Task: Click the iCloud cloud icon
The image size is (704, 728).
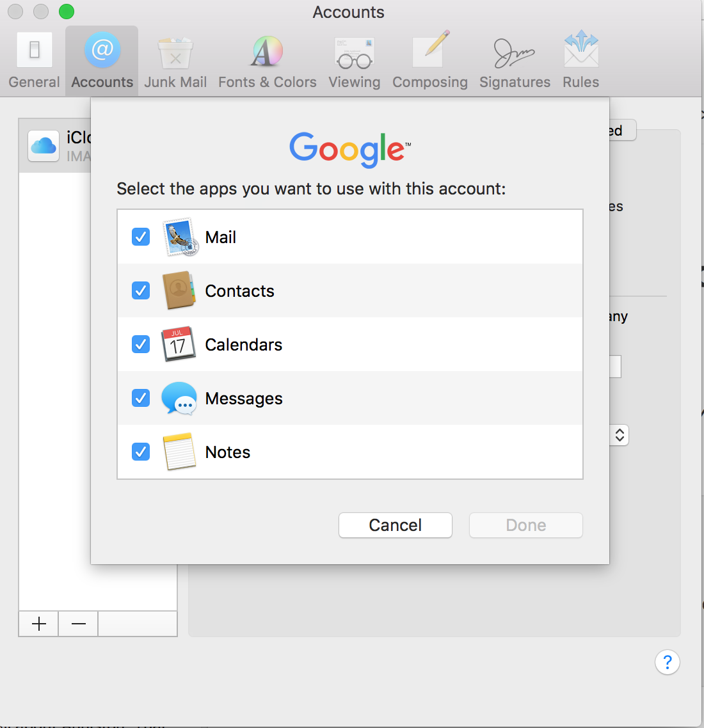Action: (x=44, y=146)
